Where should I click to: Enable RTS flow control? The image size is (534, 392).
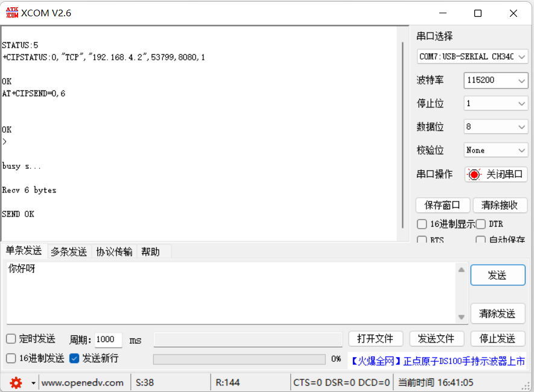click(422, 240)
